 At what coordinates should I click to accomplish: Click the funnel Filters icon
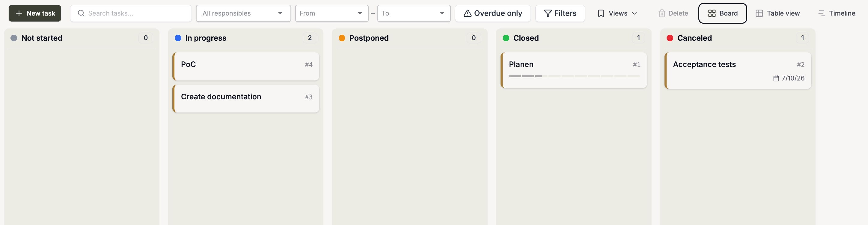point(548,13)
